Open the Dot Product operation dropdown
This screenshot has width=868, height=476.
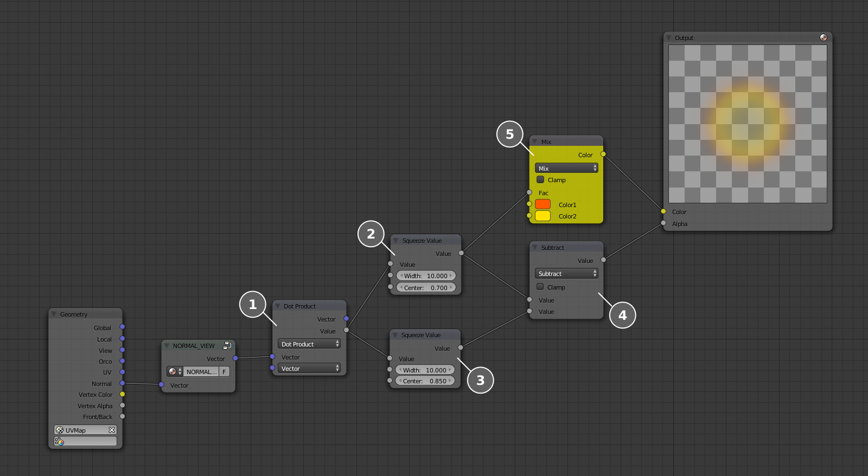[x=309, y=344]
